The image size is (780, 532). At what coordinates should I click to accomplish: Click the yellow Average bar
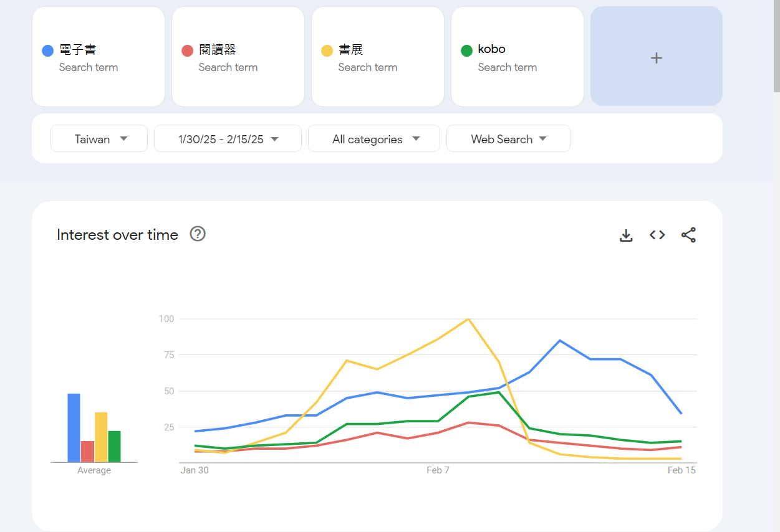coord(101,437)
